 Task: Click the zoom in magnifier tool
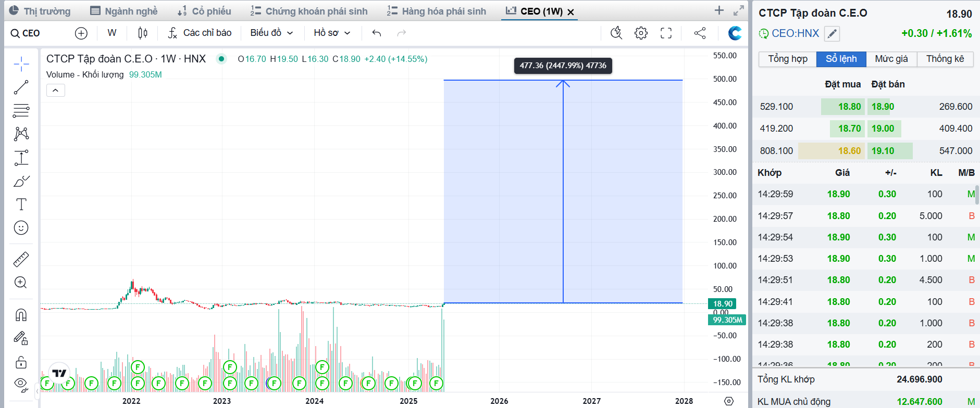pos(21,282)
